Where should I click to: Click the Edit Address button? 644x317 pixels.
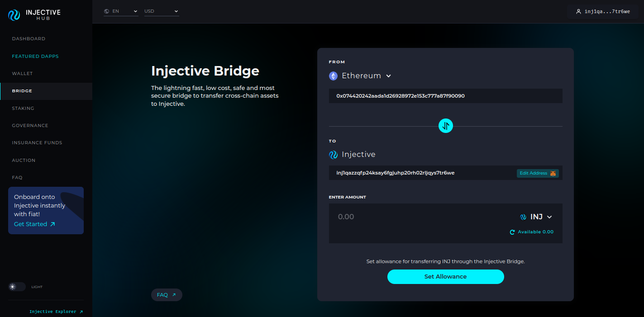coord(537,173)
